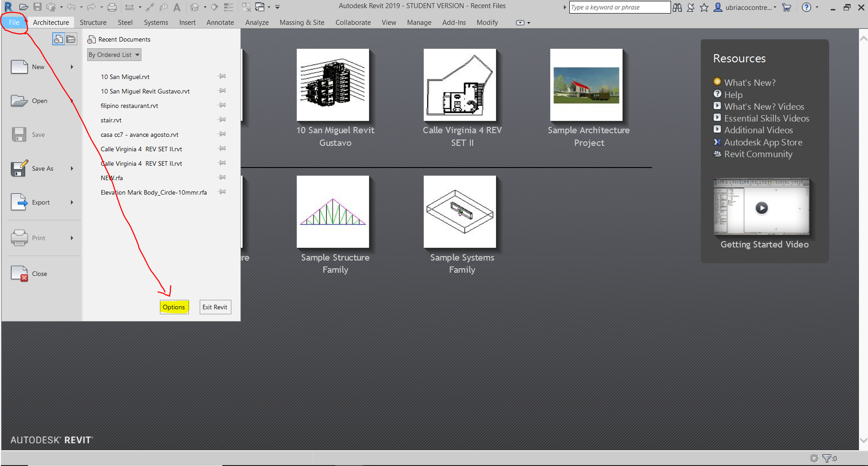Play the Getting Started Video
Screen dimensions: 868x466
pyautogui.click(x=762, y=208)
